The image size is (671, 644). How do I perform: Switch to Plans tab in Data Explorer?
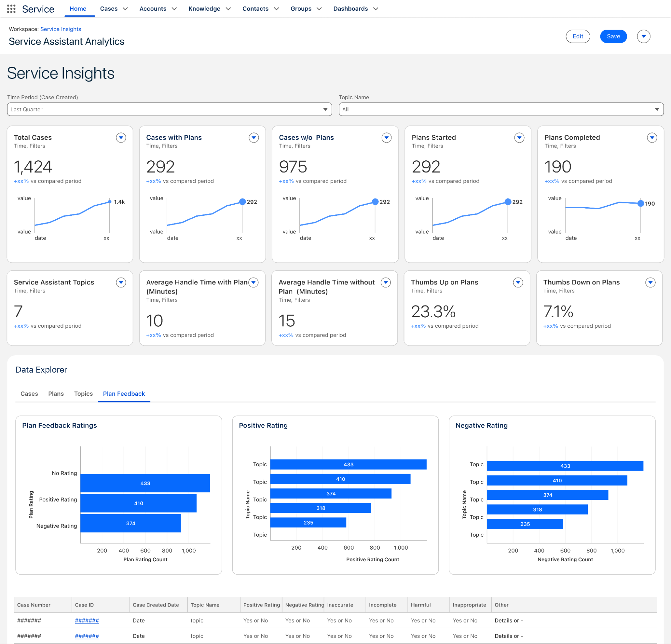[56, 394]
